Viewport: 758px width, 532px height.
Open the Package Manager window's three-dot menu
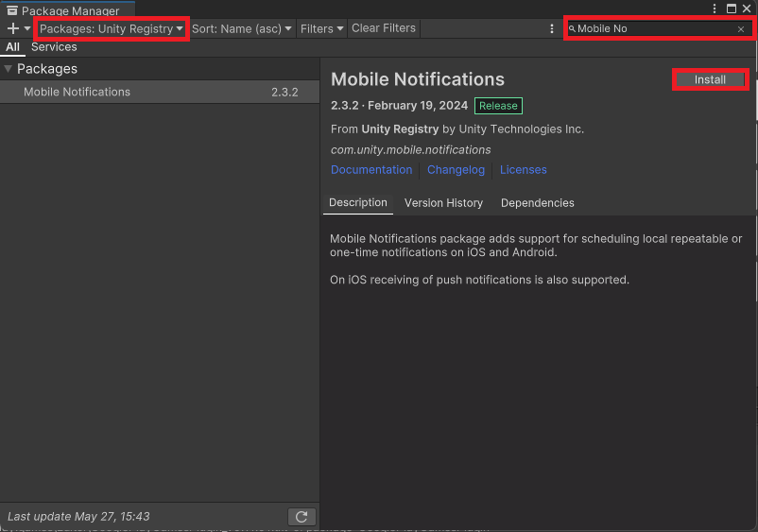[x=715, y=9]
